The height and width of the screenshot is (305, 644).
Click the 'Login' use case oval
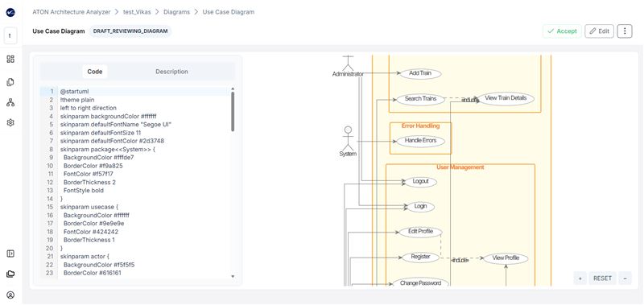click(x=420, y=207)
